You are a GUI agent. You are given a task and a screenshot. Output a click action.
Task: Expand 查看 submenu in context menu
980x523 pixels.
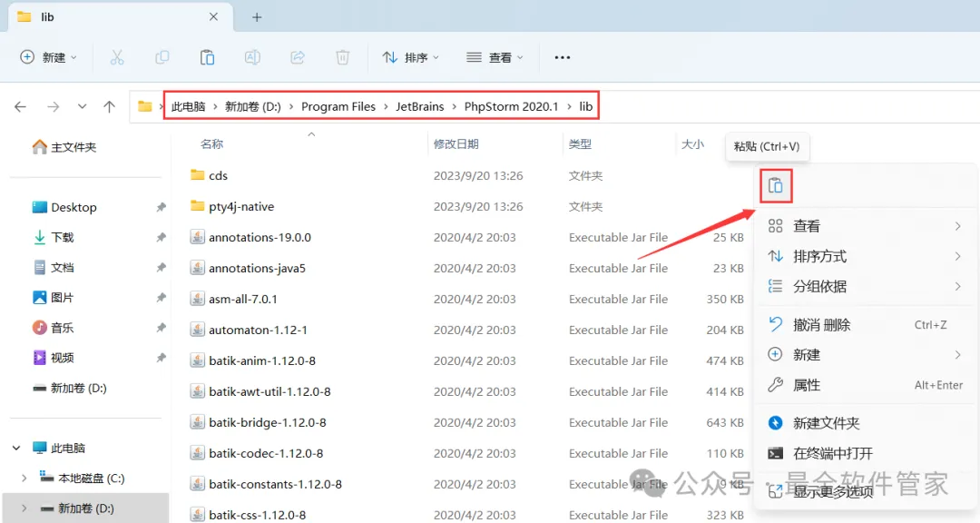(865, 226)
